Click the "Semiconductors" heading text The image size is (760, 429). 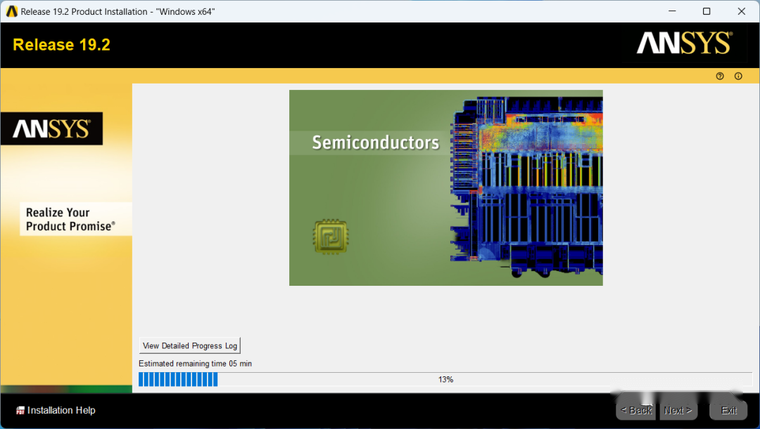click(x=376, y=143)
